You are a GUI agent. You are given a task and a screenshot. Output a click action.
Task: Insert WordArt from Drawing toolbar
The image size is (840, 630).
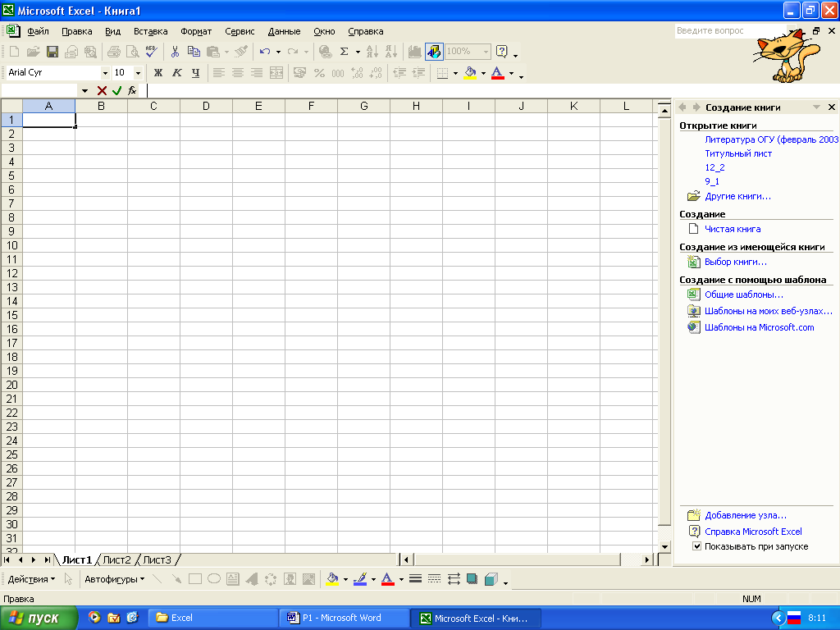[x=251, y=579]
